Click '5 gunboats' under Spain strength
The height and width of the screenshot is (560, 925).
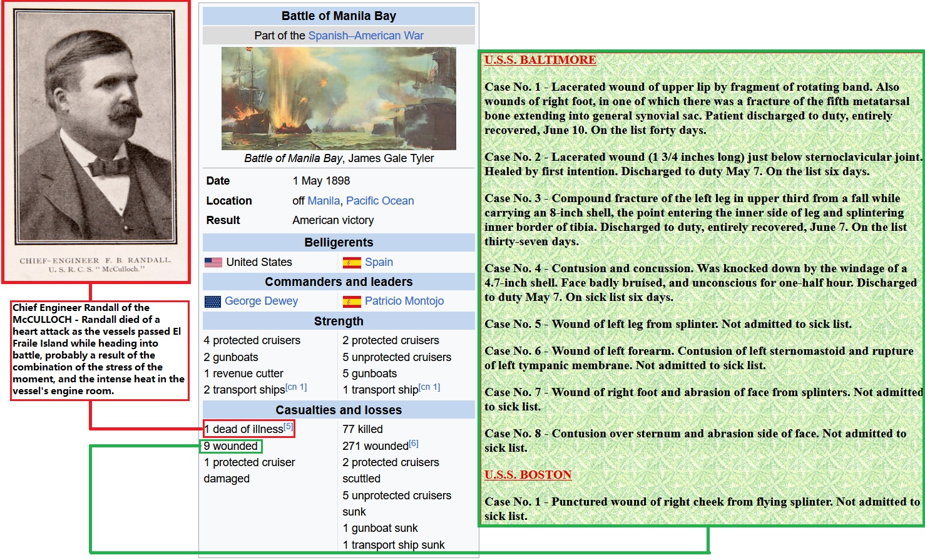tap(369, 374)
